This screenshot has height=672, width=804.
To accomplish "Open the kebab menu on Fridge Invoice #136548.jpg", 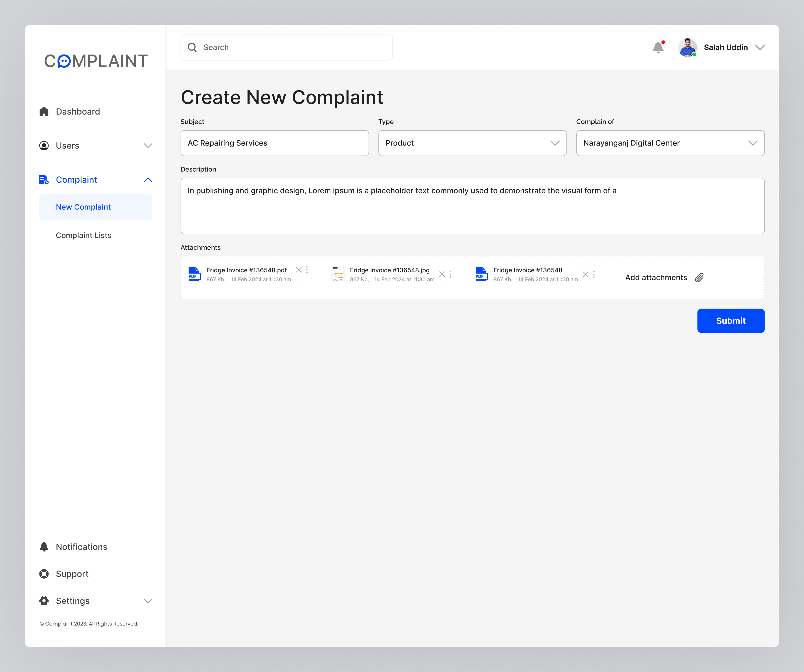I will click(x=451, y=274).
